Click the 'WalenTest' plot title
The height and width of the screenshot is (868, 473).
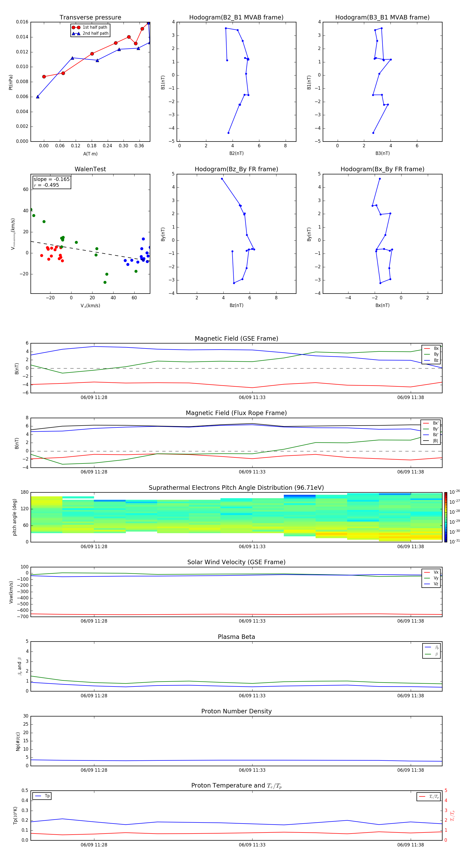(90, 169)
